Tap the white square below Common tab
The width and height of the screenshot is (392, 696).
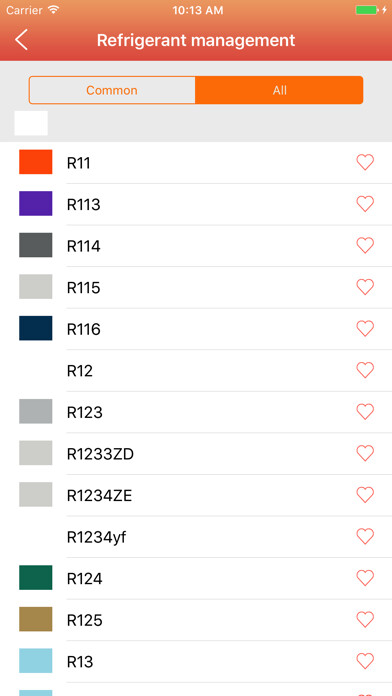pos(31,123)
